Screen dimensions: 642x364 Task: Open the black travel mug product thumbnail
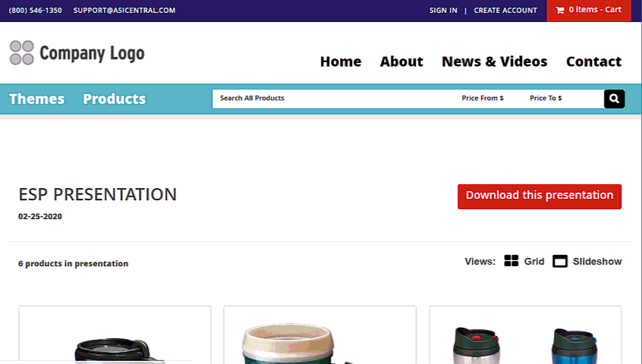pos(115,334)
